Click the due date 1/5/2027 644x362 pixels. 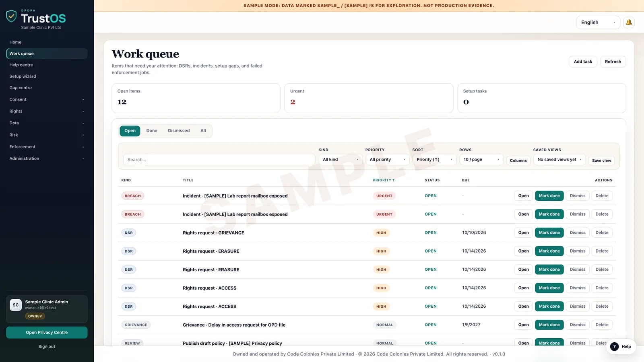(471, 325)
